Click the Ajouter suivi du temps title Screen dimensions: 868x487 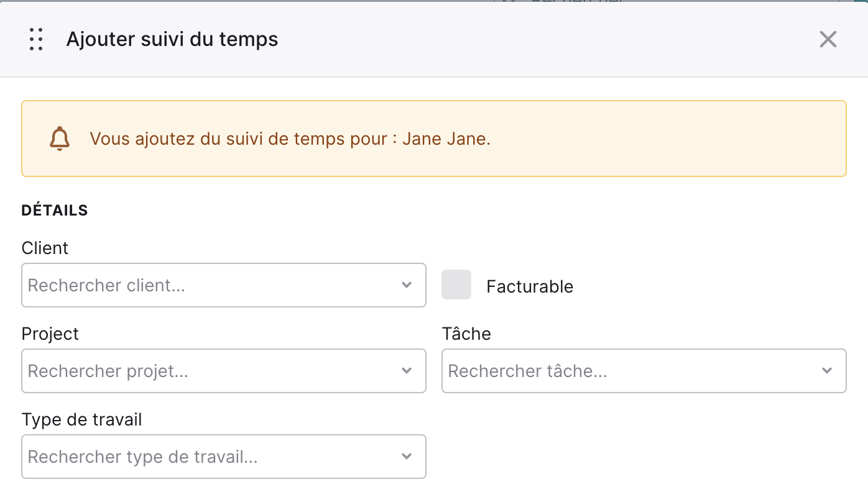(172, 39)
